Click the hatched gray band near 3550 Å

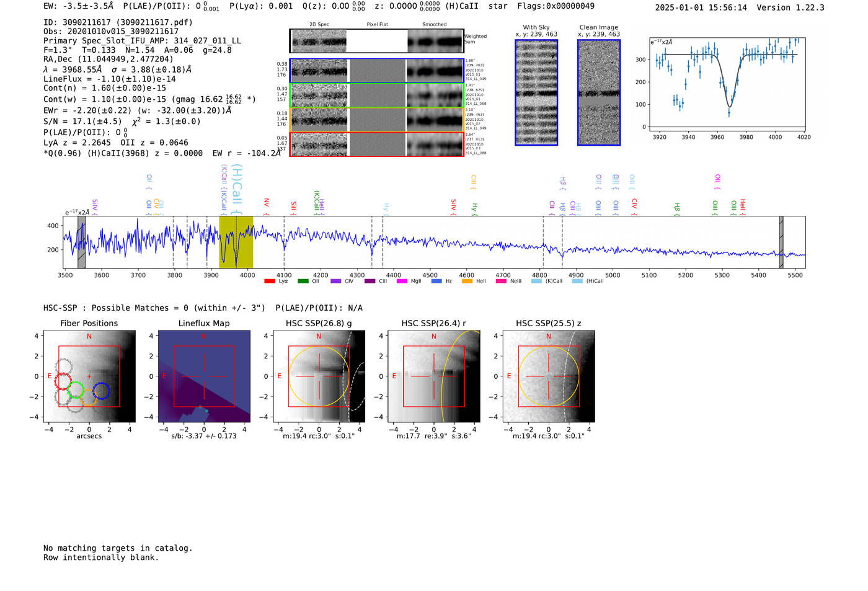point(81,242)
